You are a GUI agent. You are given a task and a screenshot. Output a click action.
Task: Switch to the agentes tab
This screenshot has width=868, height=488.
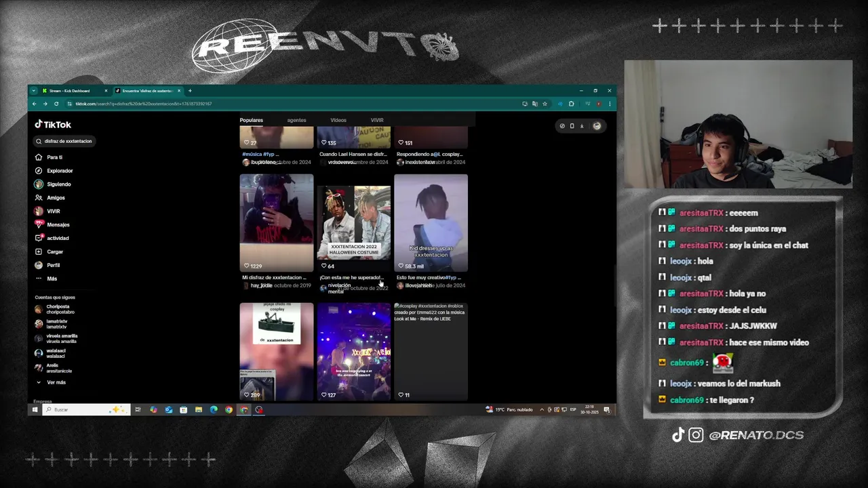(x=296, y=120)
